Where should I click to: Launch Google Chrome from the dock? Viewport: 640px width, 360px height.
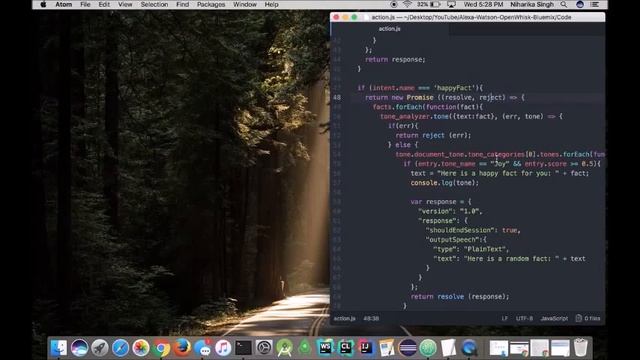point(161,348)
